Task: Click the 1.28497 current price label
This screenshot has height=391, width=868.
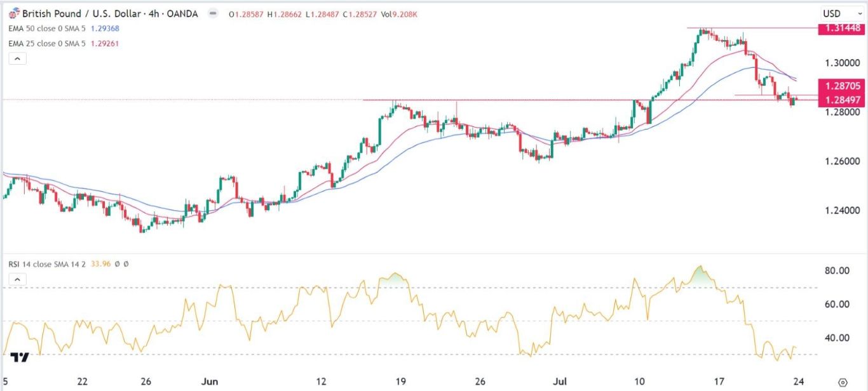Action: tap(843, 100)
